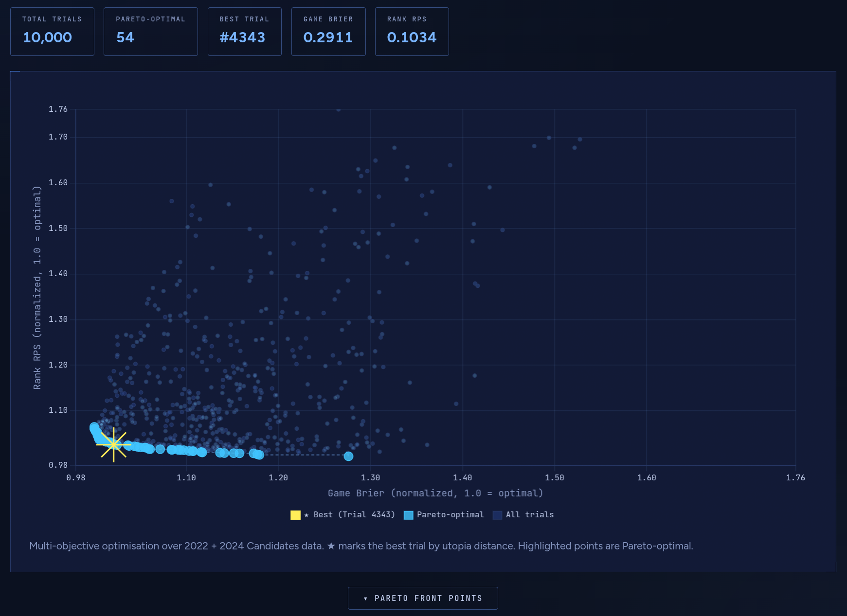Select the Best Trial #4343 card

click(244, 32)
